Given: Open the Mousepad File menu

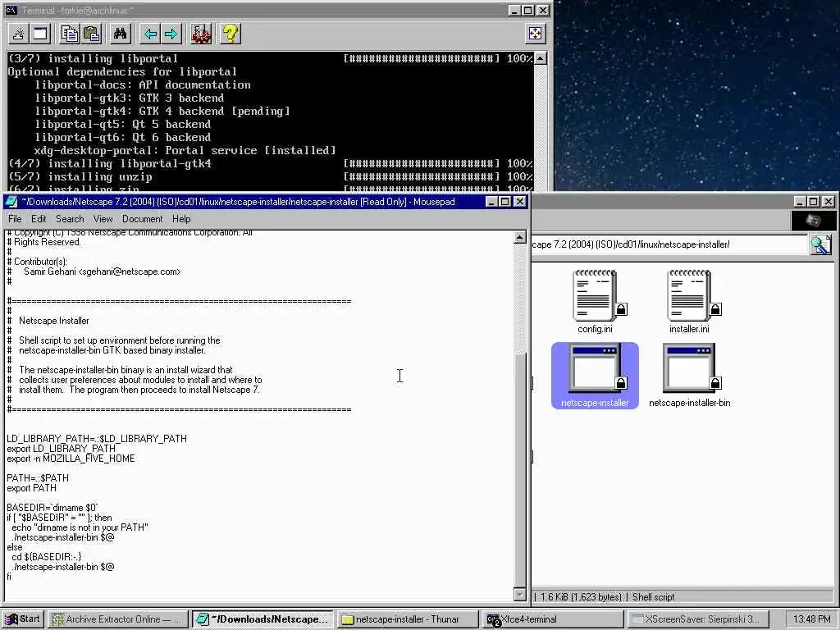Looking at the screenshot, I should (15, 219).
